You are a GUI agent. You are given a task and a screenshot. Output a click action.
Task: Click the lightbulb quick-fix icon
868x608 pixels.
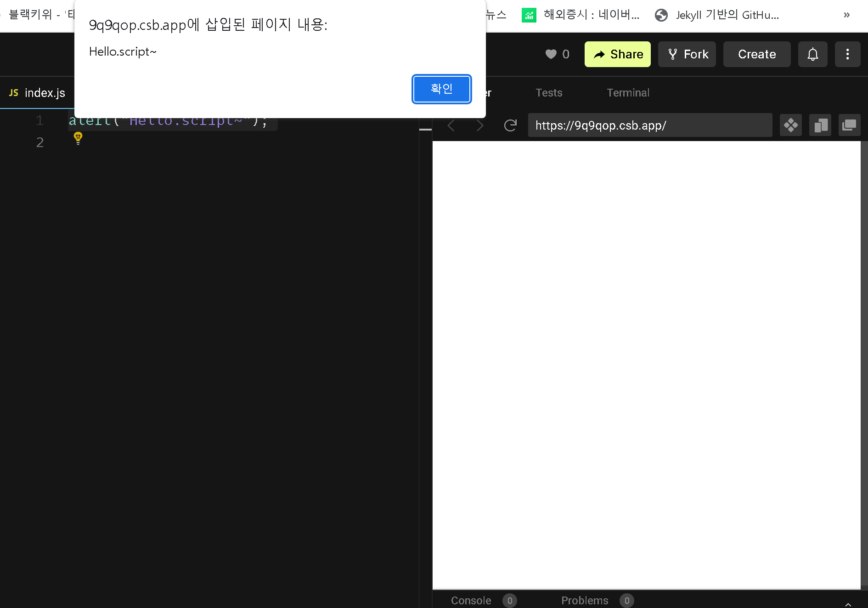(x=78, y=138)
